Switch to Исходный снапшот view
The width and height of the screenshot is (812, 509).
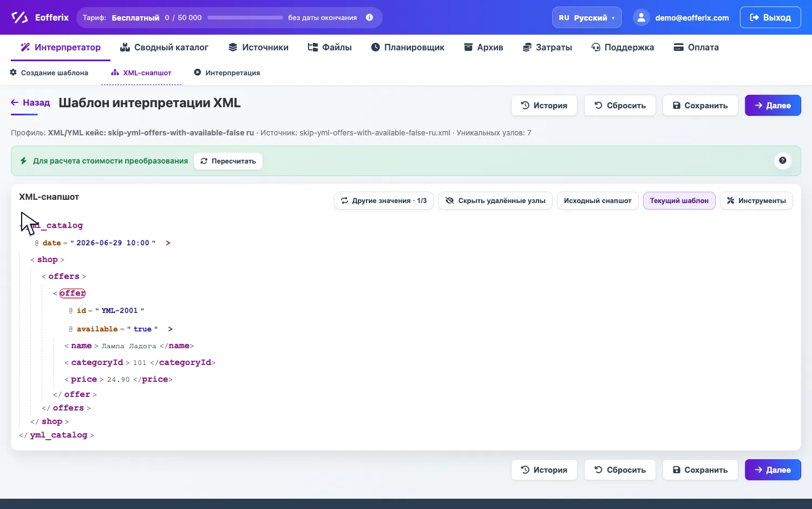point(598,201)
